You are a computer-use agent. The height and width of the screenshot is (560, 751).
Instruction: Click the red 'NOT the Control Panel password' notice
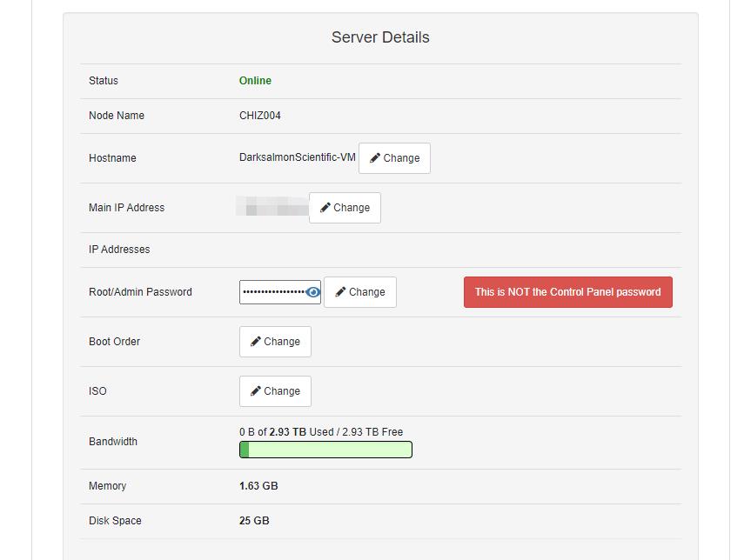[567, 292]
